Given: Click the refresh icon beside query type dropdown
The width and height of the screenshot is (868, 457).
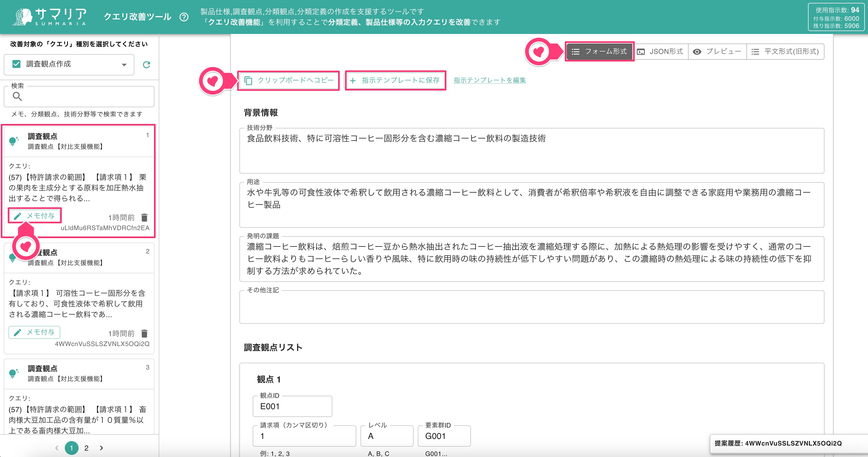Looking at the screenshot, I should click(x=146, y=65).
